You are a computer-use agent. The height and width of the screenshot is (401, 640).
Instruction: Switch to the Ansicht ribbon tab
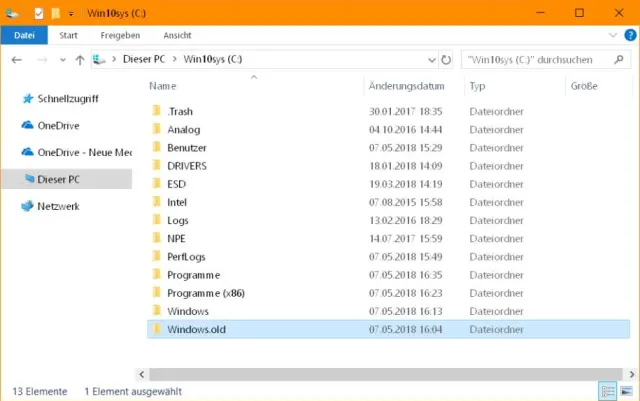177,34
